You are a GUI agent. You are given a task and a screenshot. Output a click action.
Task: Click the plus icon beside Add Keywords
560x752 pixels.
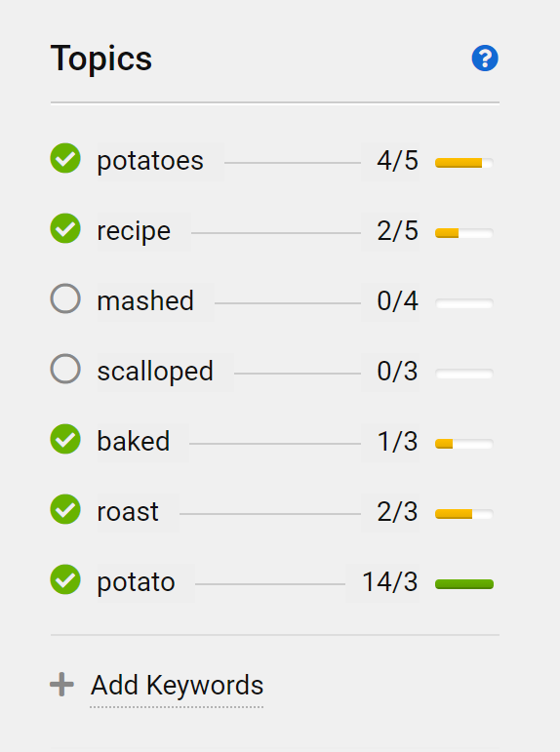pyautogui.click(x=61, y=685)
